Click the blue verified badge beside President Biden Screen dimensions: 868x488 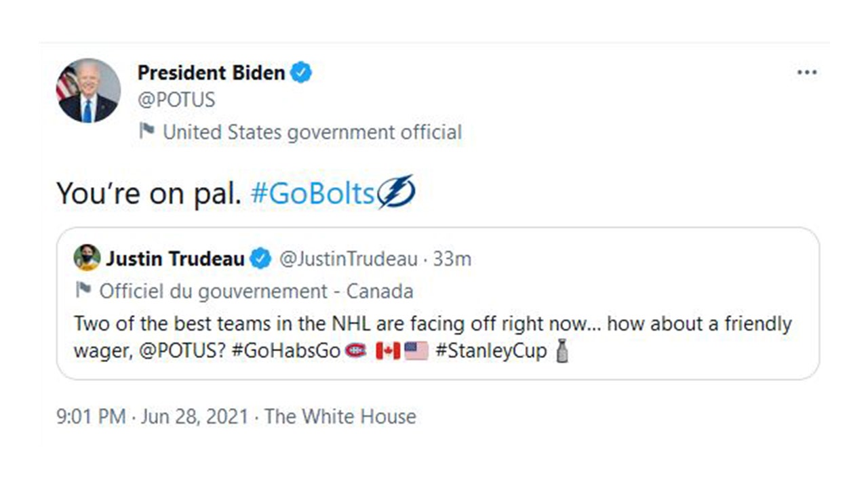pos(301,73)
